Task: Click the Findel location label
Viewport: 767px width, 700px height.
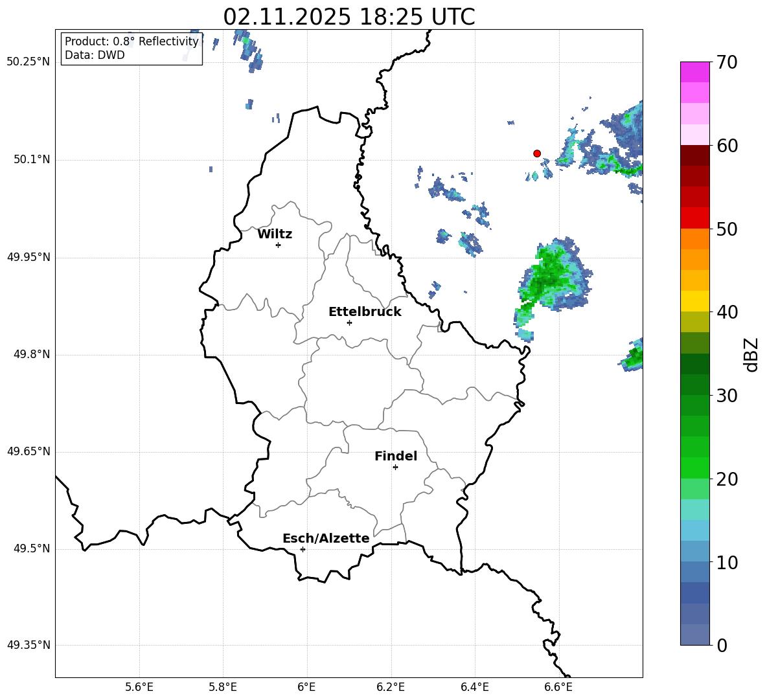Action: (x=396, y=456)
